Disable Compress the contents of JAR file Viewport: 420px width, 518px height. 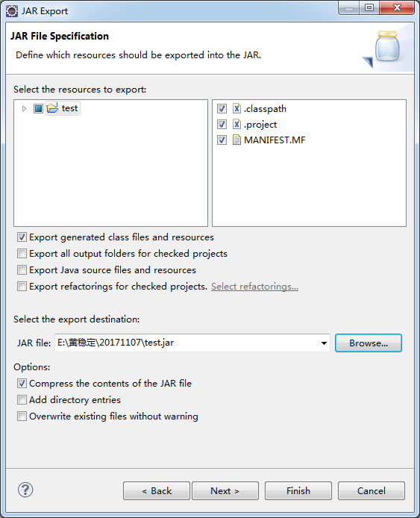pyautogui.click(x=22, y=383)
